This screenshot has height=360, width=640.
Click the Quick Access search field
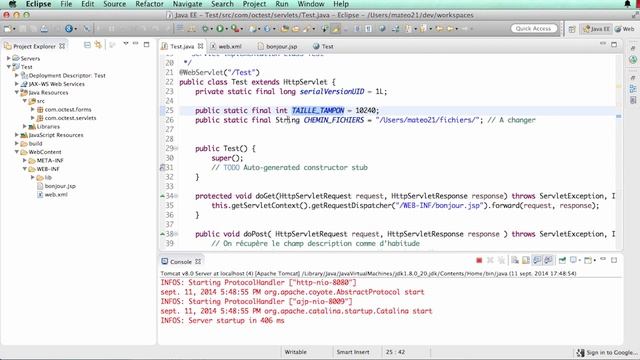(534, 29)
